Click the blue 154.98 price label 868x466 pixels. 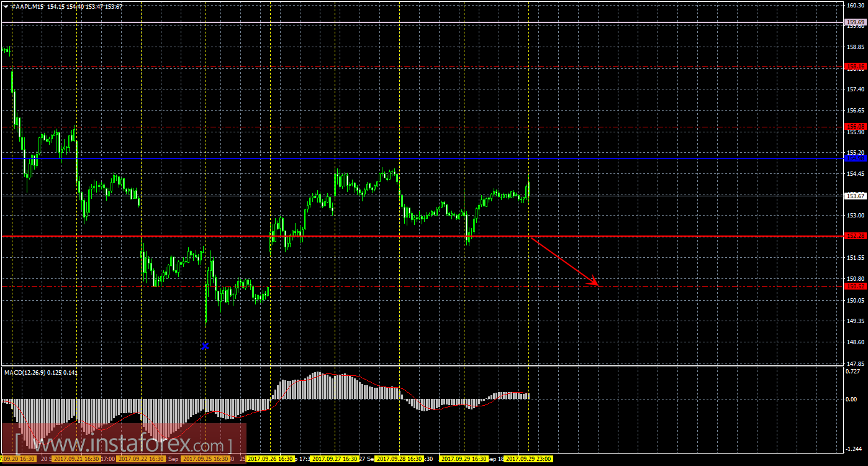point(856,158)
